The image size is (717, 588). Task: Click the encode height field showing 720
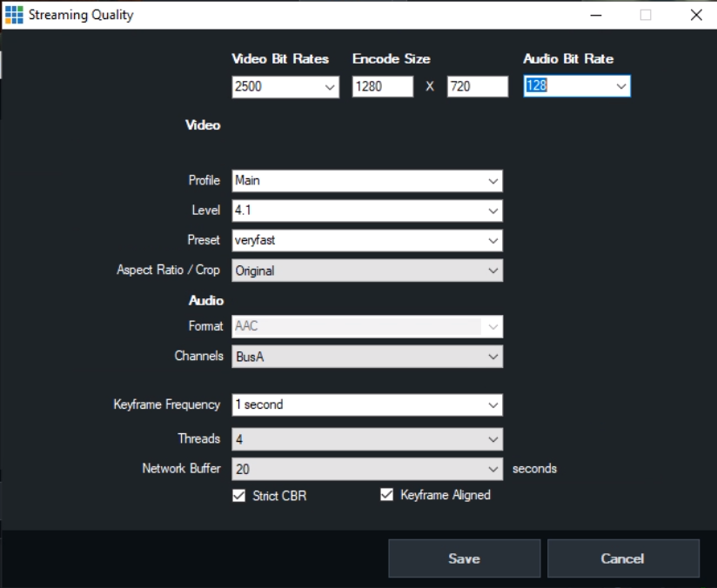(x=476, y=86)
